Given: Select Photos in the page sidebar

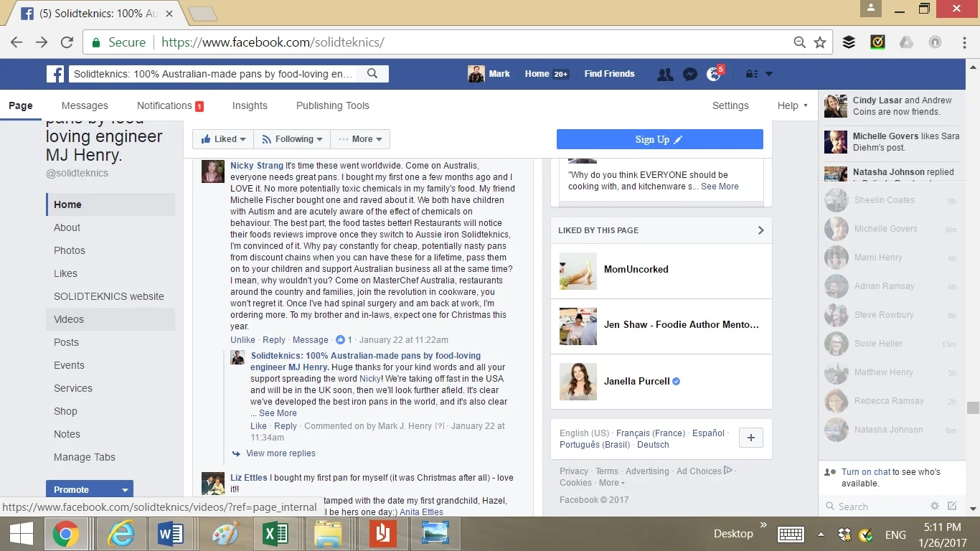Looking at the screenshot, I should coord(110,250).
